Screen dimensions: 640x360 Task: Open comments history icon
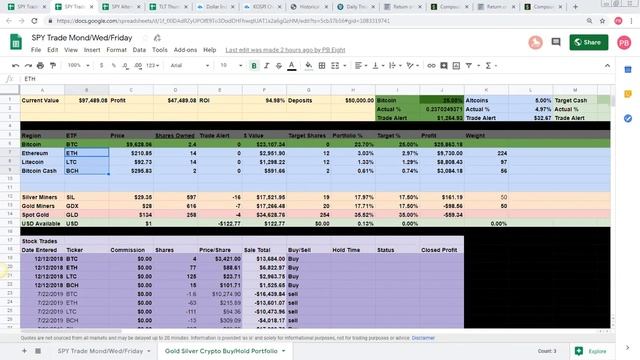556,42
